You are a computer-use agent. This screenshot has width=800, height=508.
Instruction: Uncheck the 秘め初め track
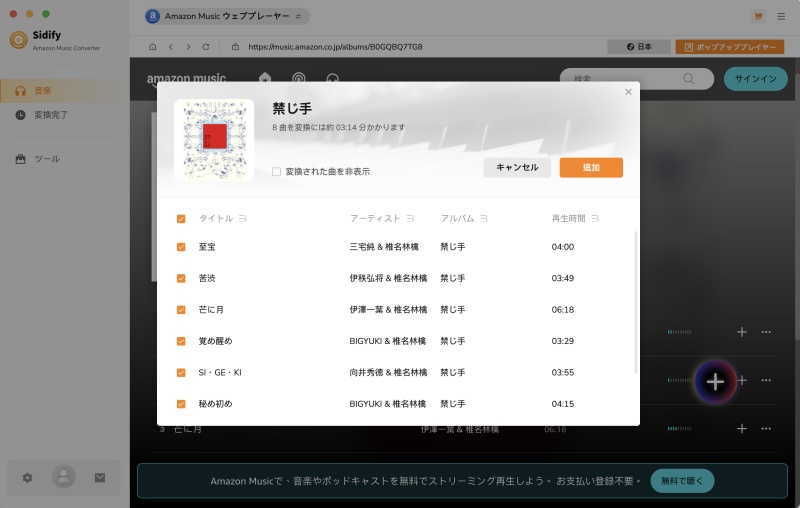[181, 404]
